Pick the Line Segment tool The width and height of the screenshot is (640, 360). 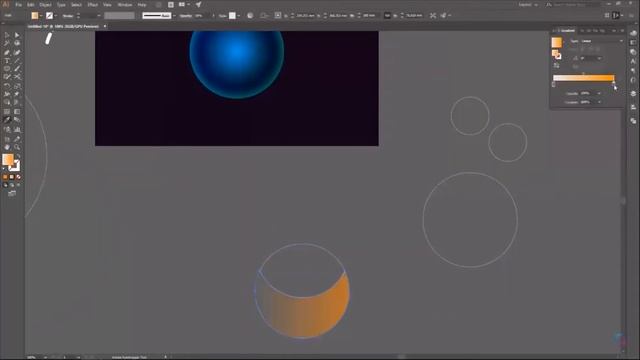(x=17, y=61)
